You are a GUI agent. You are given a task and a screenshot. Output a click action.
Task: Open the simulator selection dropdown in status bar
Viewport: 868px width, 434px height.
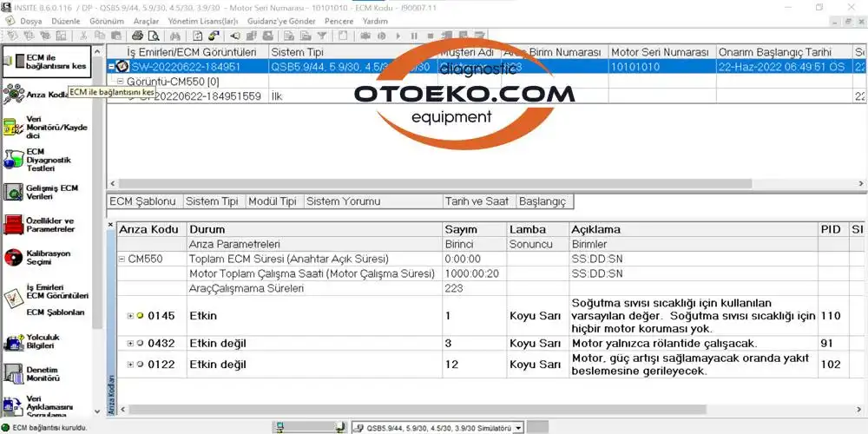(x=518, y=427)
